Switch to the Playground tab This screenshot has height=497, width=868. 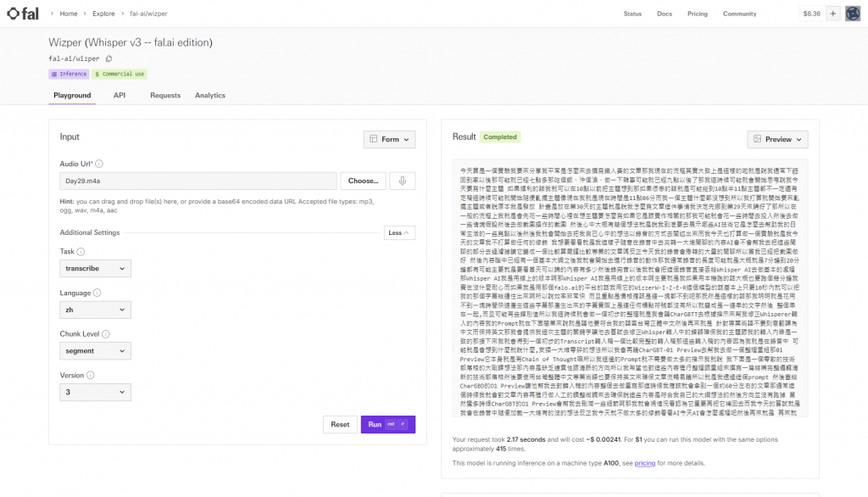[72, 95]
